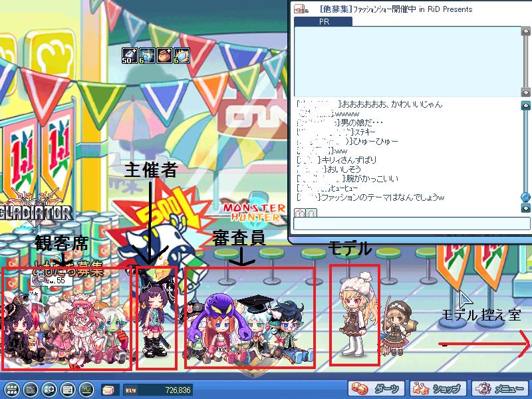
Task: Click the brown pouch buff icon
Action: (x=164, y=56)
